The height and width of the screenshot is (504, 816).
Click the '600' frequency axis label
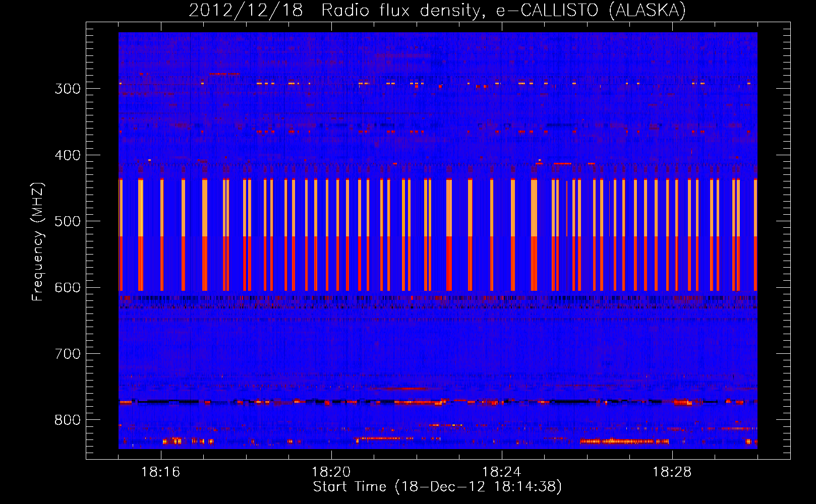click(68, 288)
